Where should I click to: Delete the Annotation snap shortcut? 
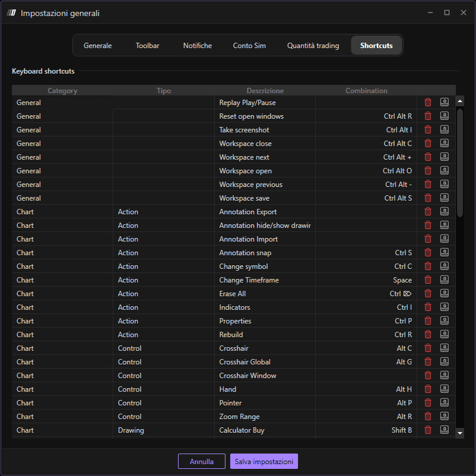428,253
